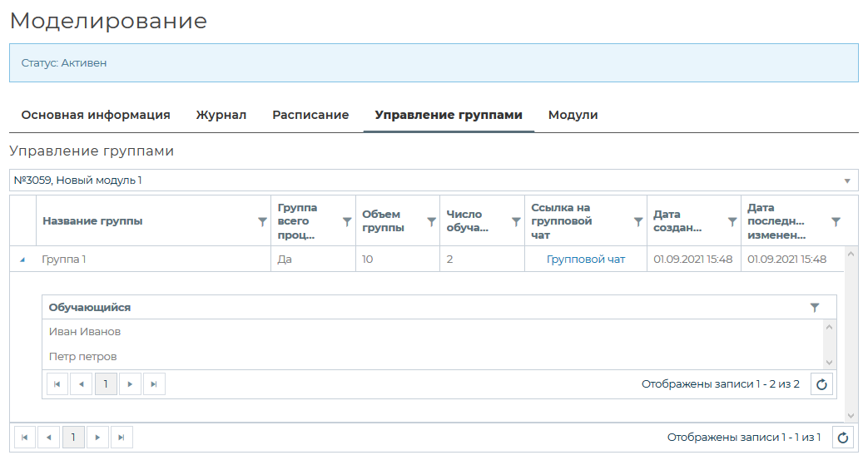Switch to the Модули tab
Image resolution: width=868 pixels, height=465 pixels.
coord(573,115)
